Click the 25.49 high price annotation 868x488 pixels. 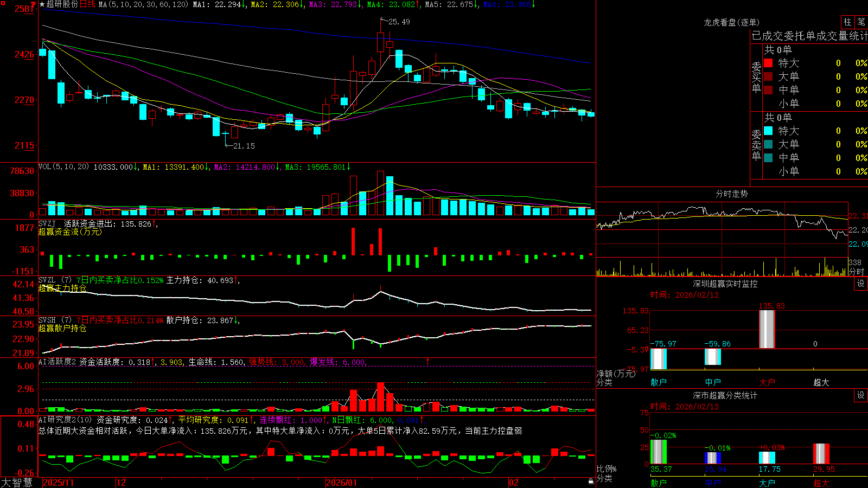tap(399, 22)
